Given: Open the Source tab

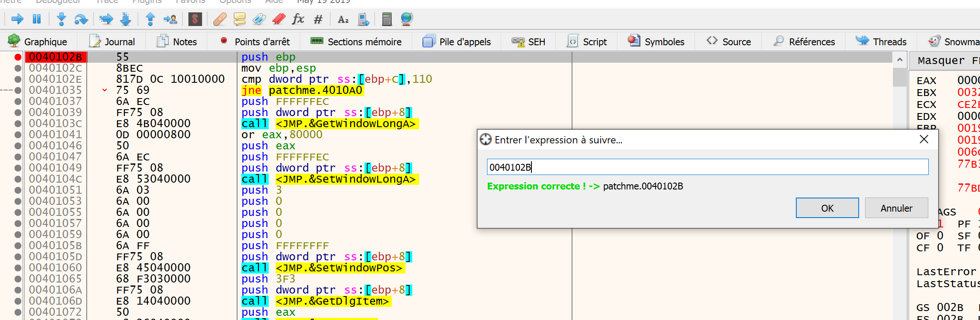Looking at the screenshot, I should tap(729, 41).
